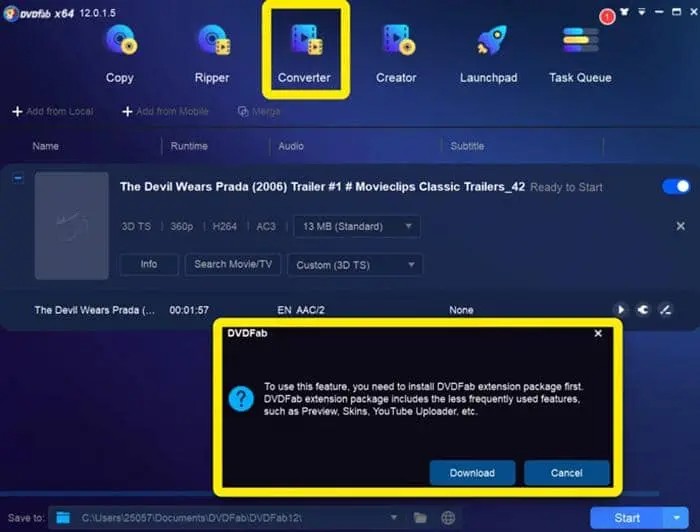The width and height of the screenshot is (700, 532).
Task: Open the skin shirt icon
Action: click(x=625, y=12)
